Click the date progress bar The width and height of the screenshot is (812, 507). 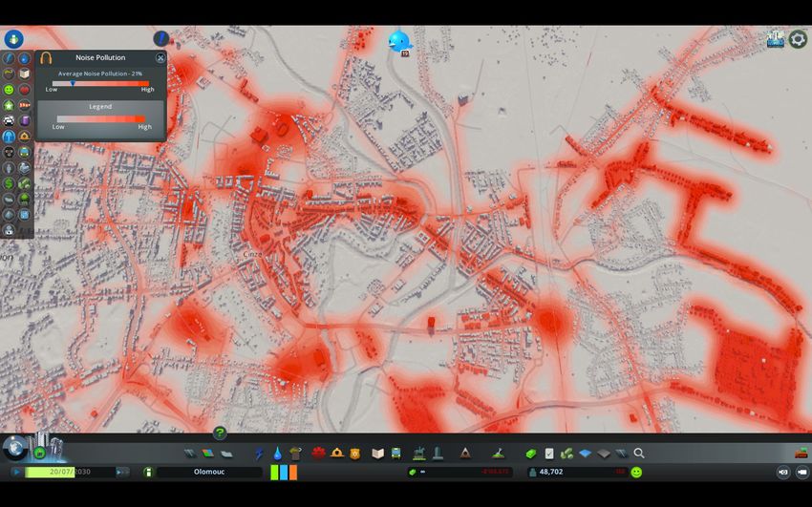[70, 472]
